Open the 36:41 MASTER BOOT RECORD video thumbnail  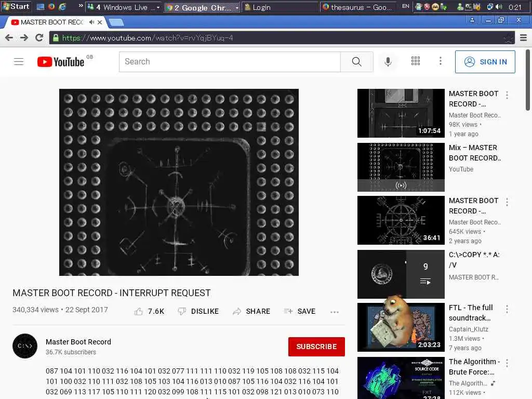pos(401,220)
